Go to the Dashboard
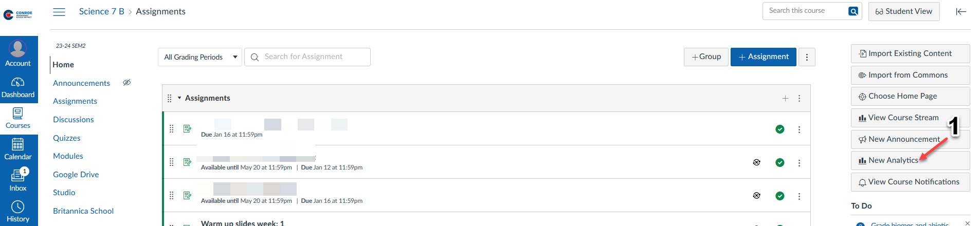The image size is (980, 226). pos(18,87)
